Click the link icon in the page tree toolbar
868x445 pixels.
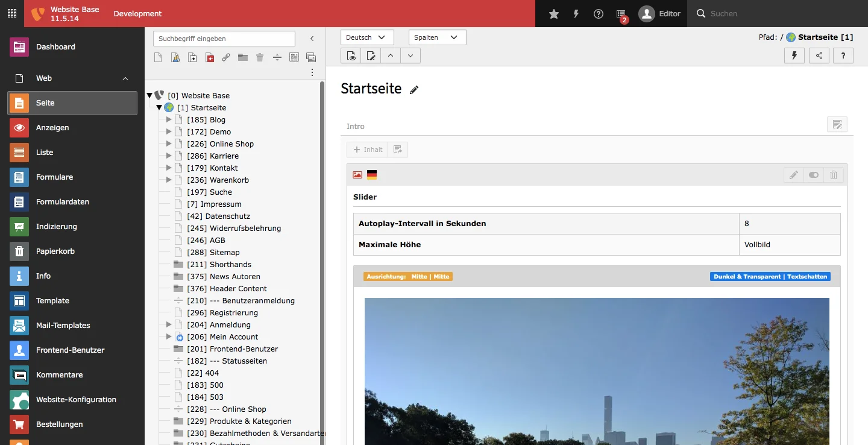coord(226,57)
